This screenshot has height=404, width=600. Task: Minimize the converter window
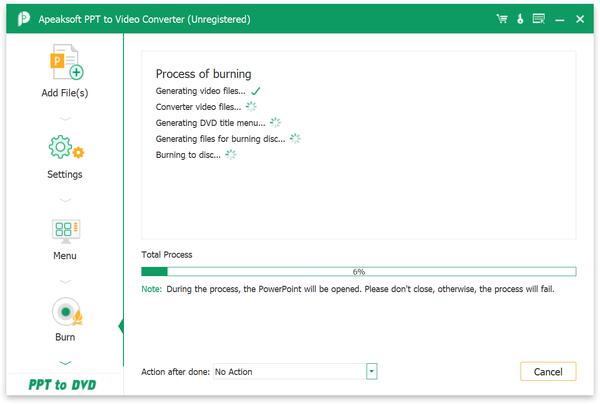click(559, 19)
